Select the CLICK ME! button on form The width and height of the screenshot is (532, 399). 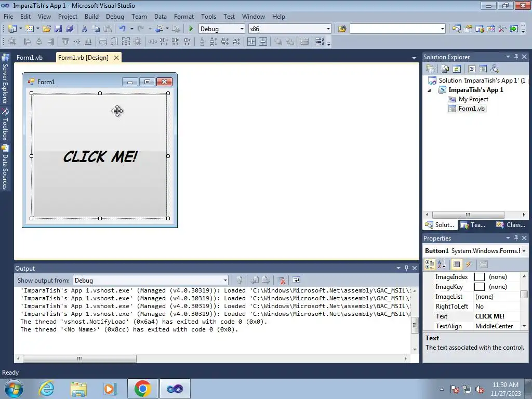coord(100,156)
